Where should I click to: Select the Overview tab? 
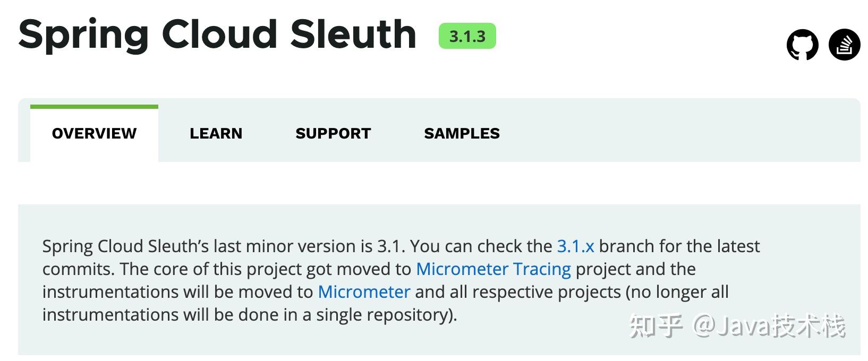point(94,133)
